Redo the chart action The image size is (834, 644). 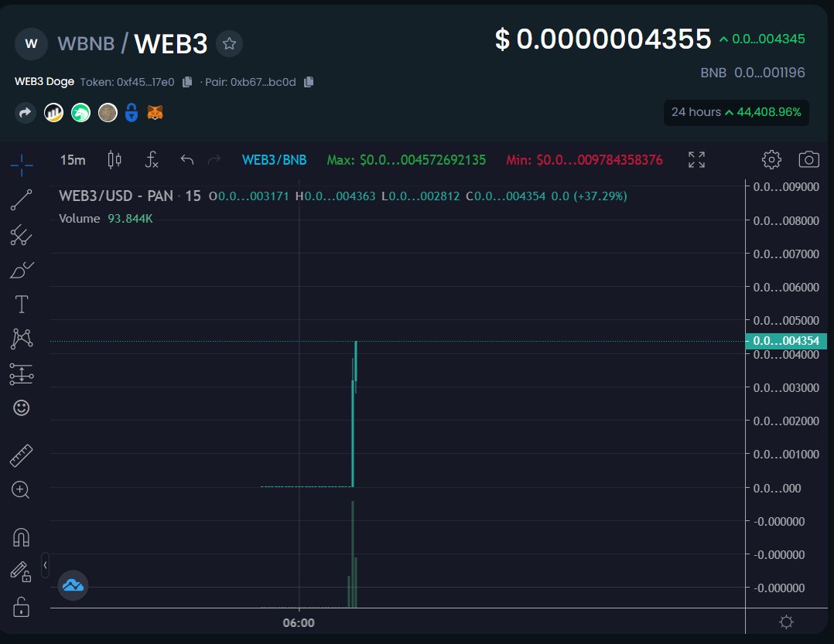tap(214, 160)
